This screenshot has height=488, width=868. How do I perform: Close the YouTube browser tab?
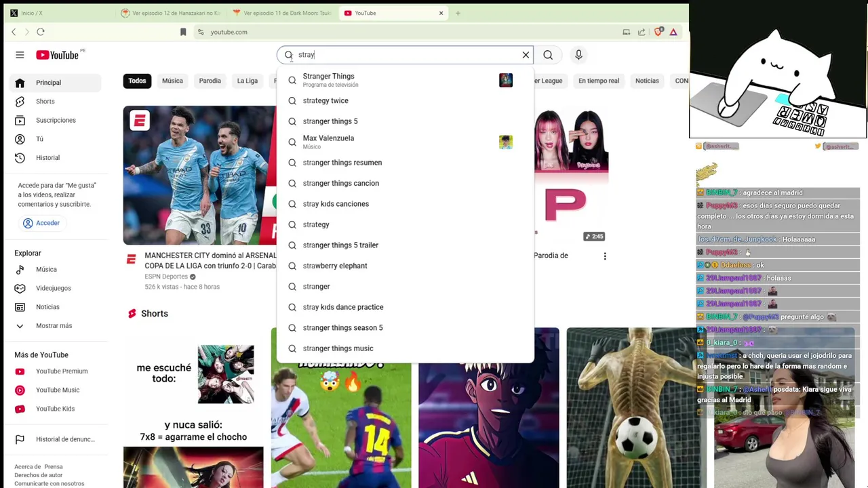click(x=441, y=13)
